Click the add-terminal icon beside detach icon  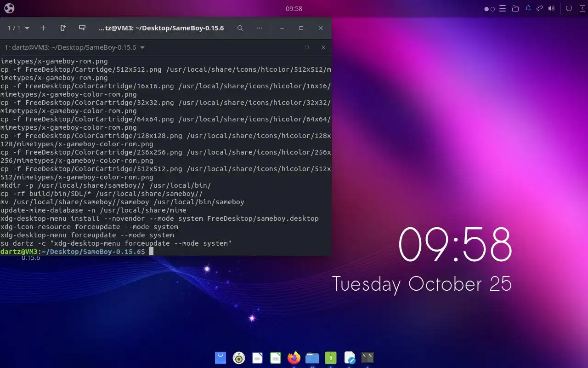pyautogui.click(x=82, y=28)
